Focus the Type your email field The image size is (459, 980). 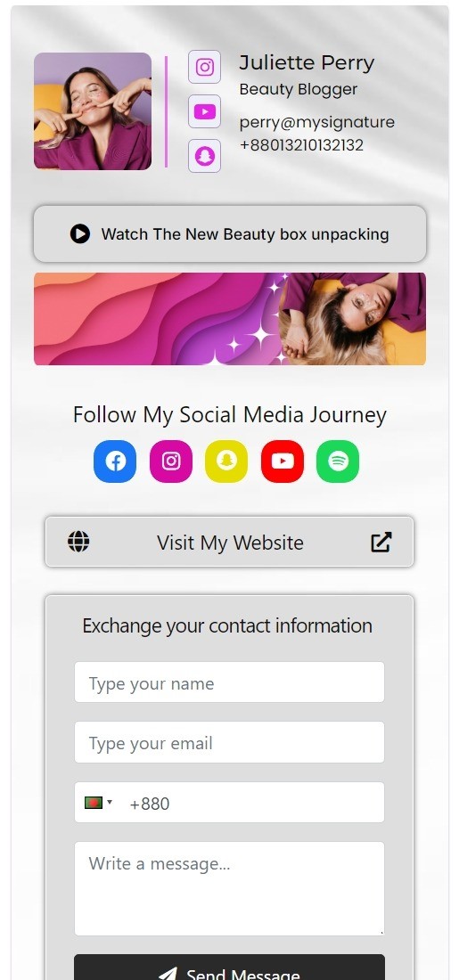(230, 742)
